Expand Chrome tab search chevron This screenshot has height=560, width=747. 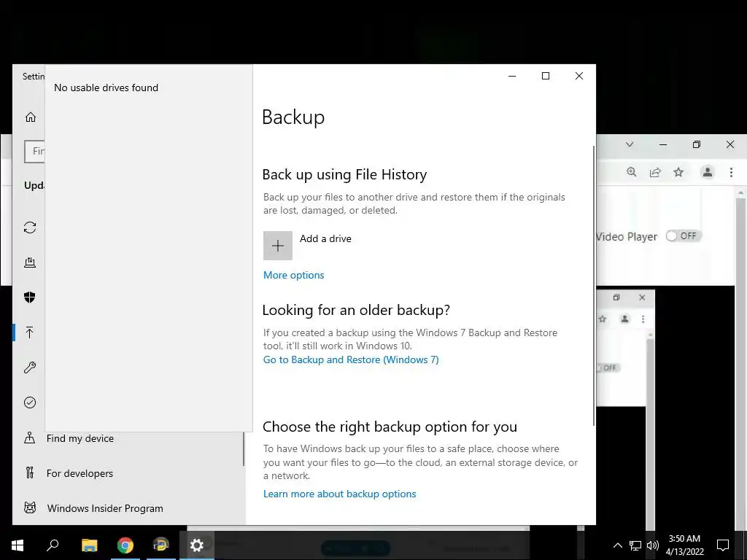coord(630,144)
